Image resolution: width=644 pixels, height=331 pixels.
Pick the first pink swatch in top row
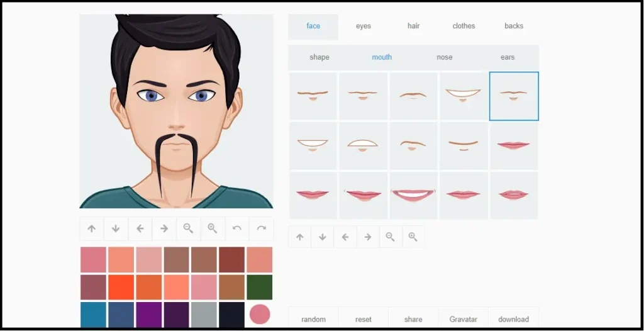pyautogui.click(x=93, y=259)
